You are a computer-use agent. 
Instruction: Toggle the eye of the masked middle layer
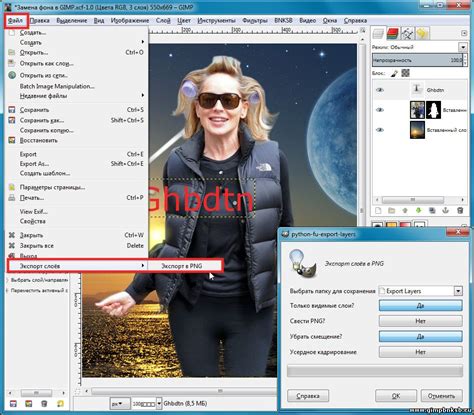pos(380,110)
